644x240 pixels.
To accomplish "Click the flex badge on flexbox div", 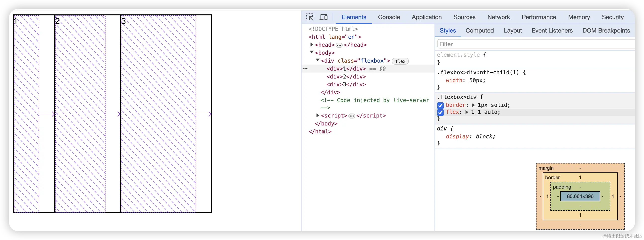I will coord(400,61).
